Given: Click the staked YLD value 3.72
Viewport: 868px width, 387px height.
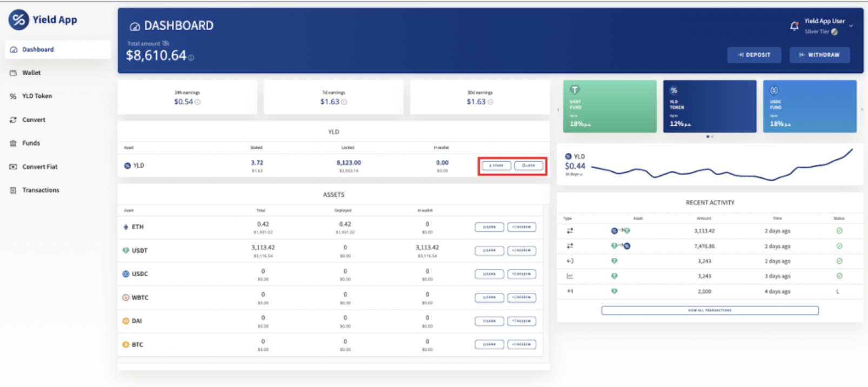Looking at the screenshot, I should (x=257, y=163).
